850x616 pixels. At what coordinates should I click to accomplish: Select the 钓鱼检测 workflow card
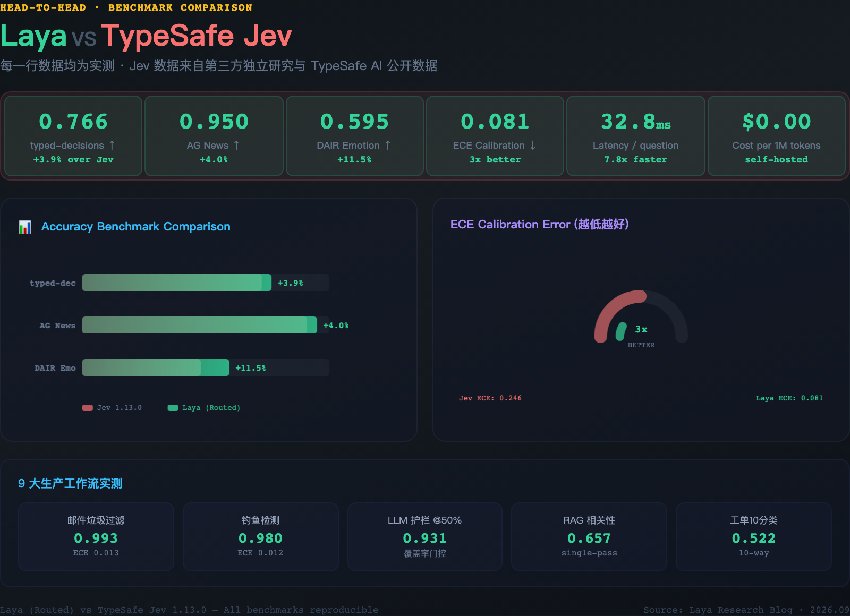(261, 537)
